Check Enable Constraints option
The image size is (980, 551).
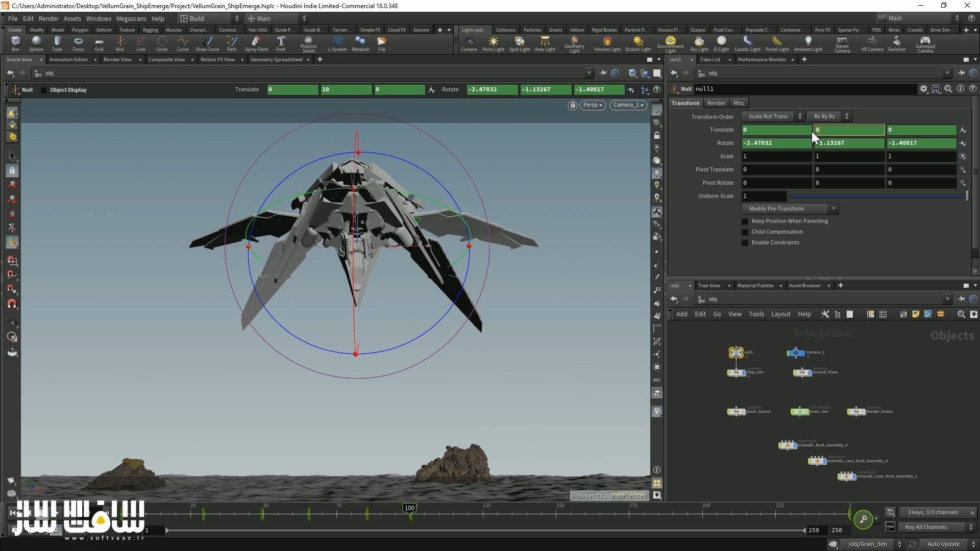745,243
